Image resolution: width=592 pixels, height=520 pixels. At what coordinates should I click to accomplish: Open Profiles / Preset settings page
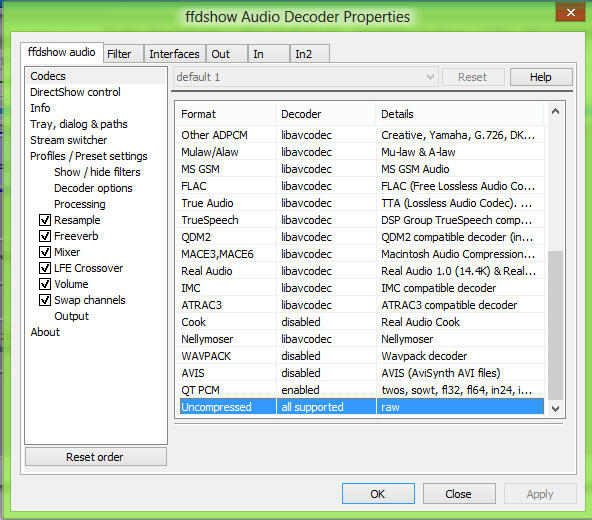pos(88,156)
